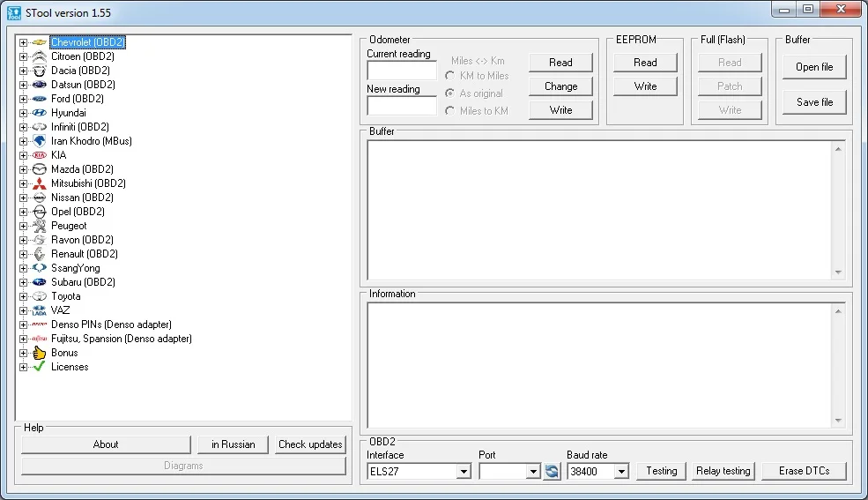Screen dimensions: 868x500
Task: Click the Subaru logo icon
Action: click(x=40, y=282)
